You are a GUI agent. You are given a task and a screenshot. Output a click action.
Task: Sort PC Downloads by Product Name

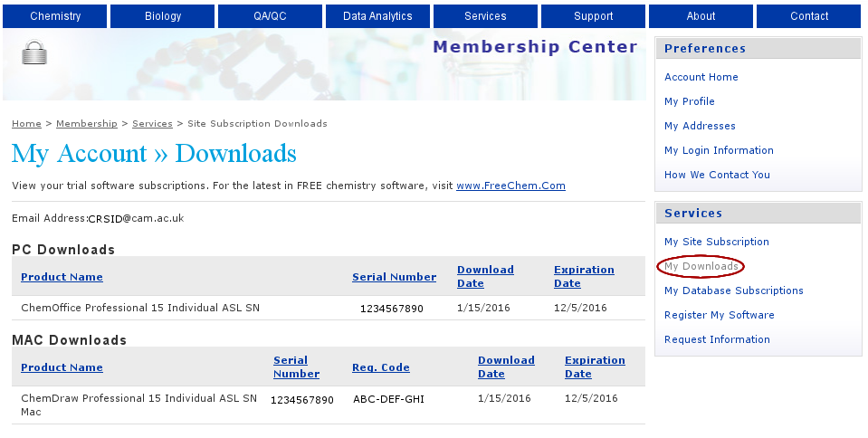62,277
